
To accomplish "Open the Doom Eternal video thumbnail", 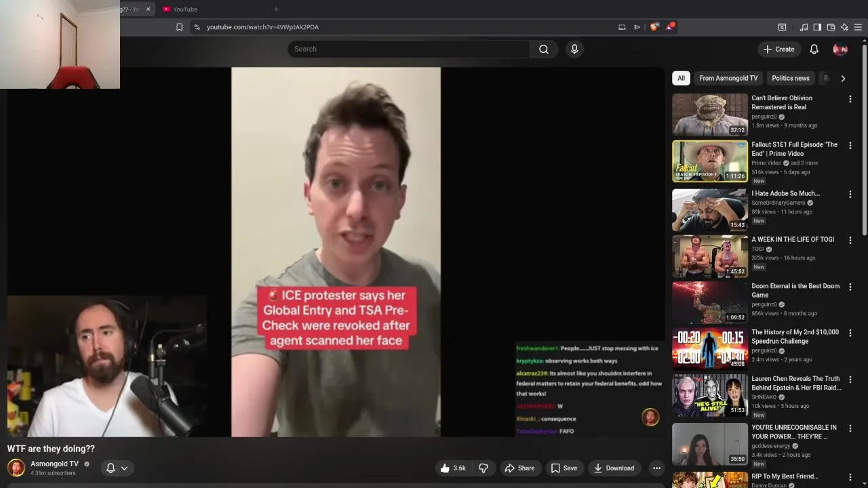I will (709, 302).
